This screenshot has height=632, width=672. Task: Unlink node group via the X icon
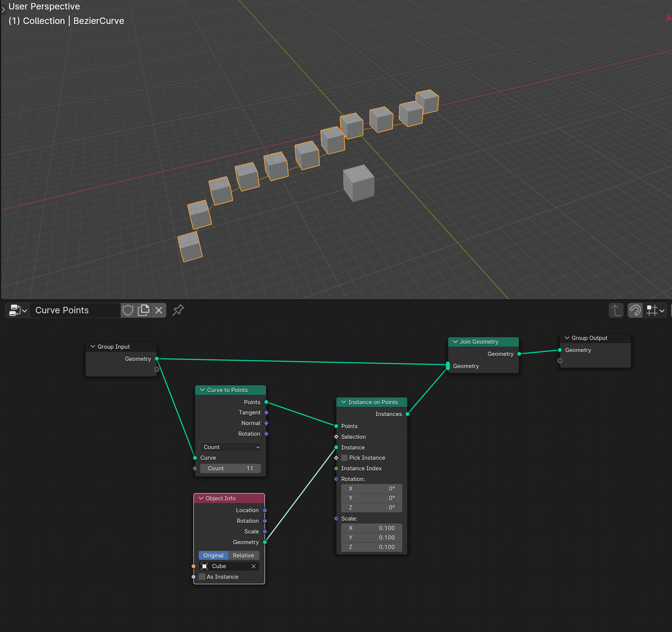[x=159, y=310]
